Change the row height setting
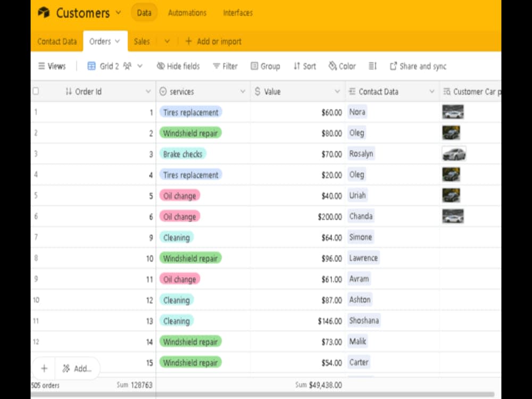Screen dimensions: 532x399 coord(372,66)
